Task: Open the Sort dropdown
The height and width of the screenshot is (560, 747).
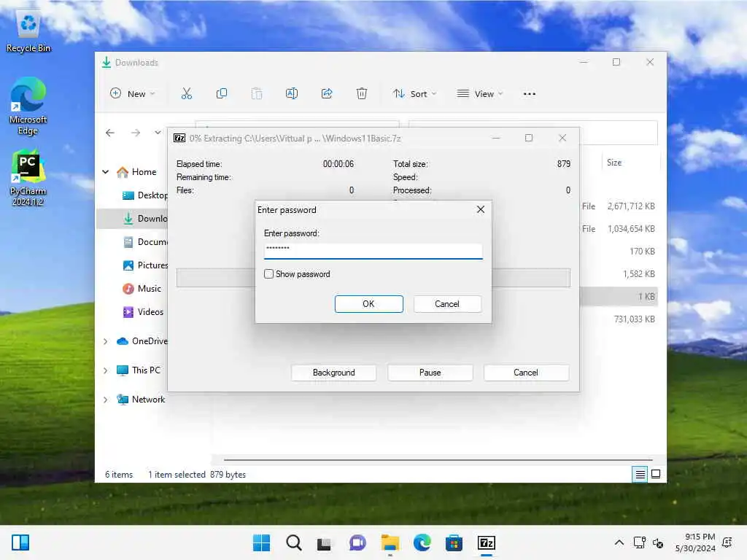Action: pos(414,94)
